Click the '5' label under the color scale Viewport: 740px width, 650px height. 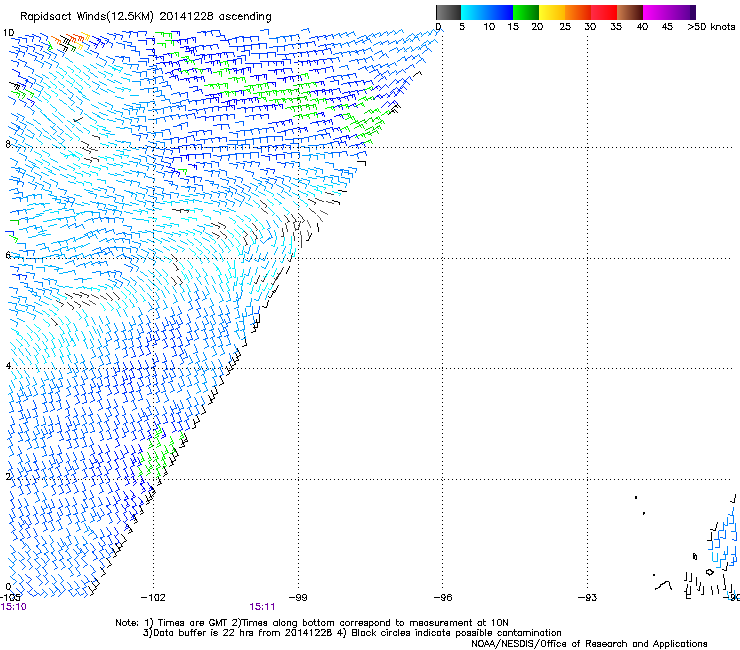(462, 27)
